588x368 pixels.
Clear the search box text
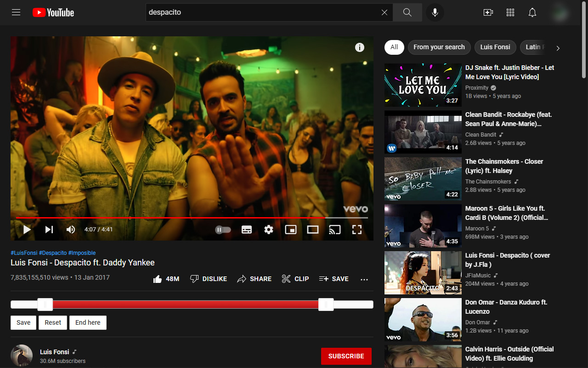[384, 12]
